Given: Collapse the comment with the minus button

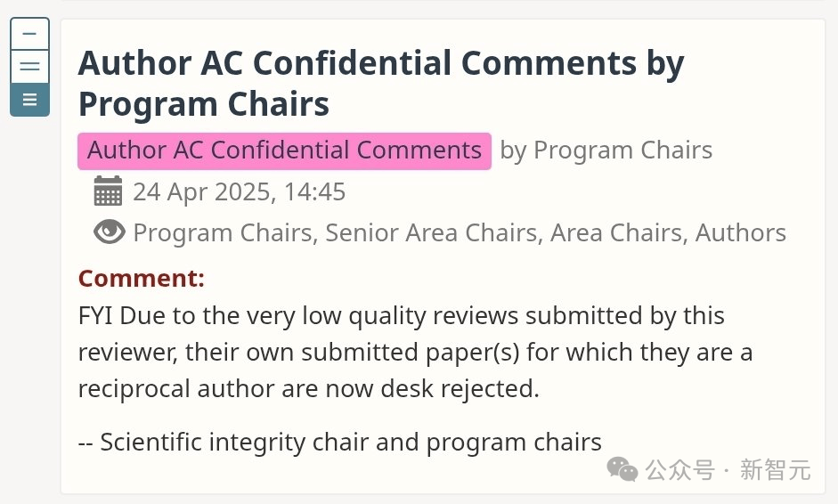Looking at the screenshot, I should coord(29,34).
